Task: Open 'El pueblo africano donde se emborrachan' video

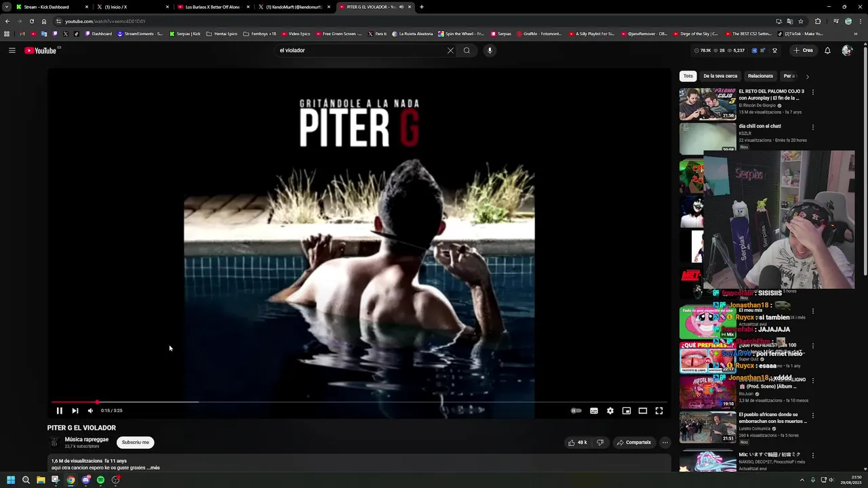Action: 707,427
